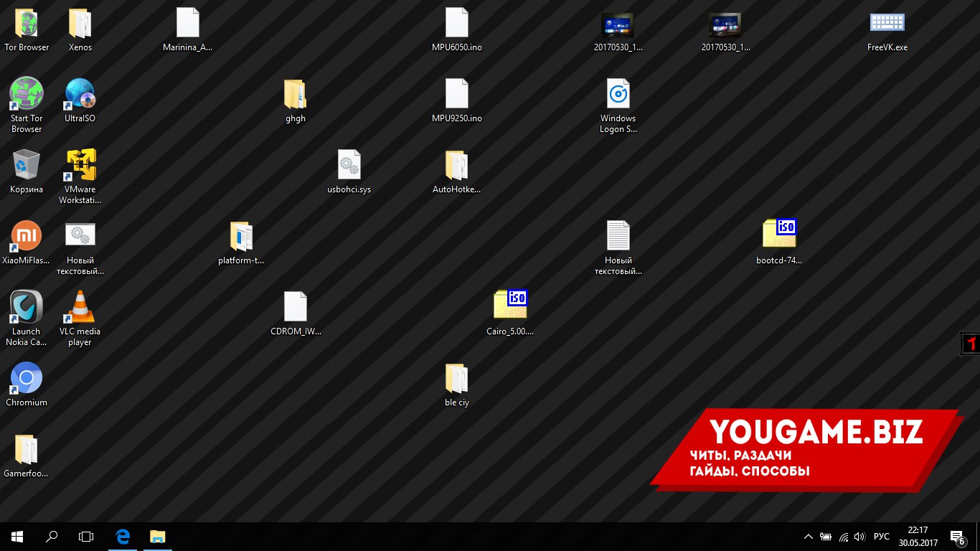Select the Tor Browser folder icon
This screenshot has height=551, width=980.
pyautogui.click(x=27, y=24)
